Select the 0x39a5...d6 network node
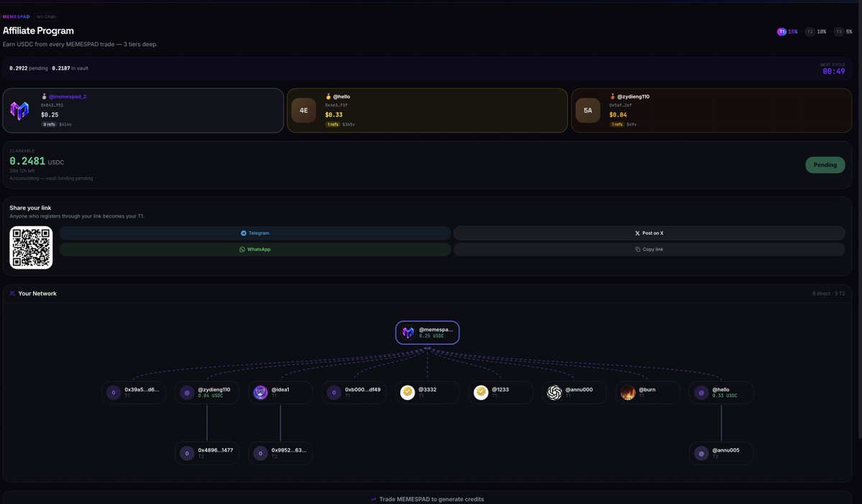Image resolution: width=862 pixels, height=504 pixels. (x=134, y=393)
